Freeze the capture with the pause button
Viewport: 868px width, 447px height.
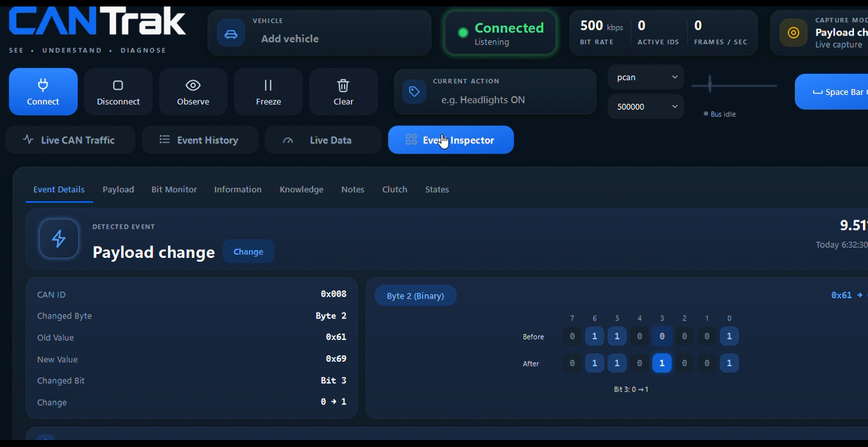(268, 92)
